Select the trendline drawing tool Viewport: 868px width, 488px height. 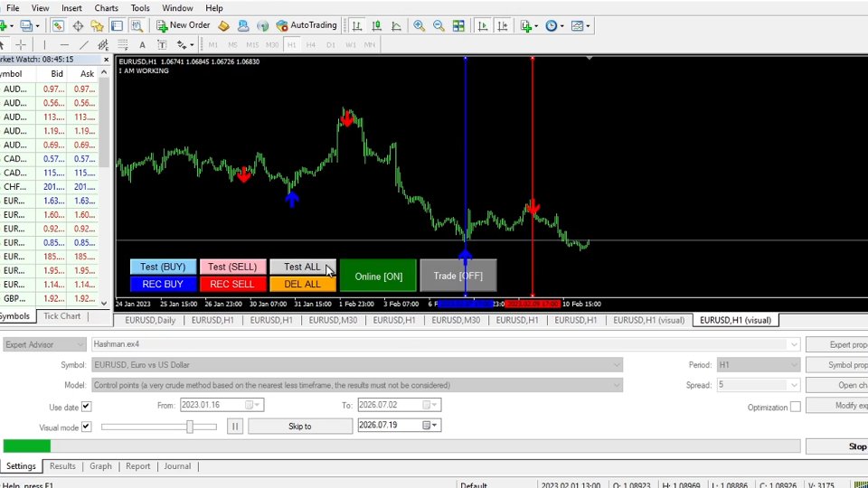pos(83,45)
